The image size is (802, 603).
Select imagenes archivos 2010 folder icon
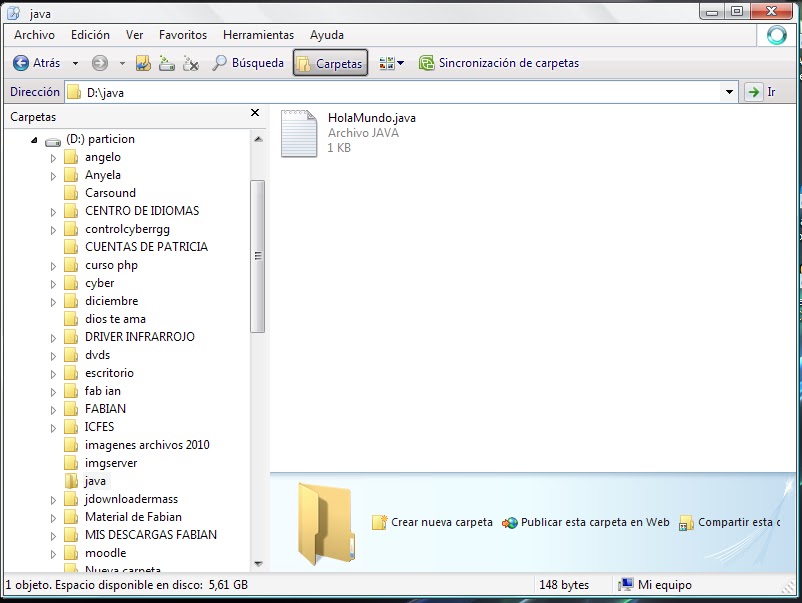pyautogui.click(x=71, y=445)
